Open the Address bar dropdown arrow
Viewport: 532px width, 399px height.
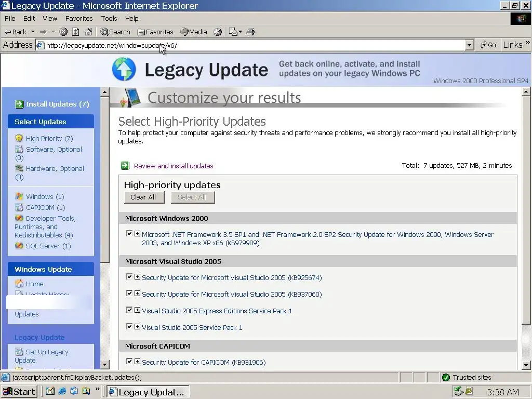point(469,45)
